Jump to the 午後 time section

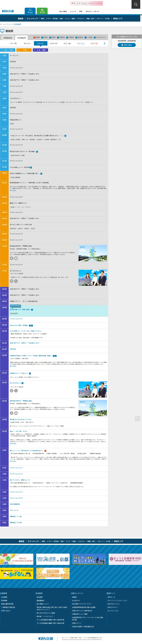pyautogui.click(x=24, y=50)
